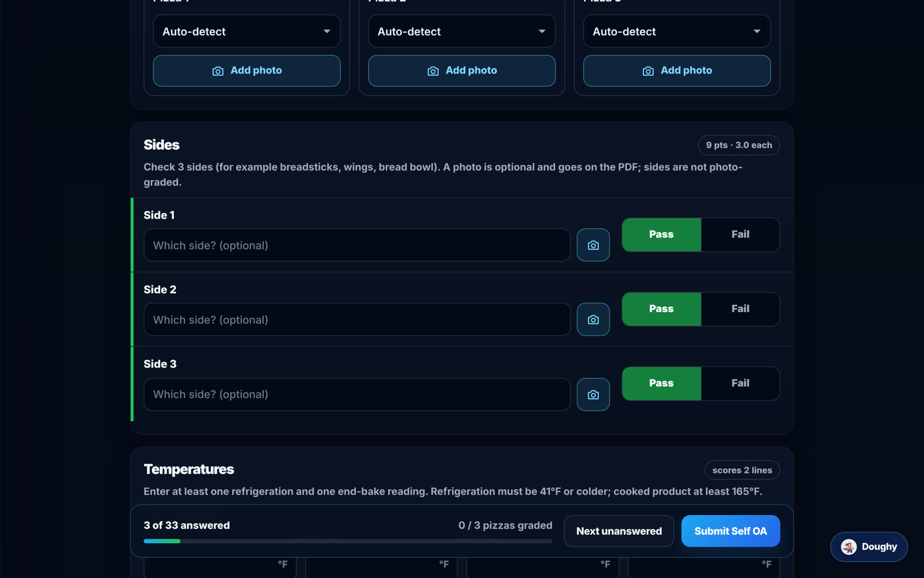Mark Side 3 as Fail

(x=740, y=384)
